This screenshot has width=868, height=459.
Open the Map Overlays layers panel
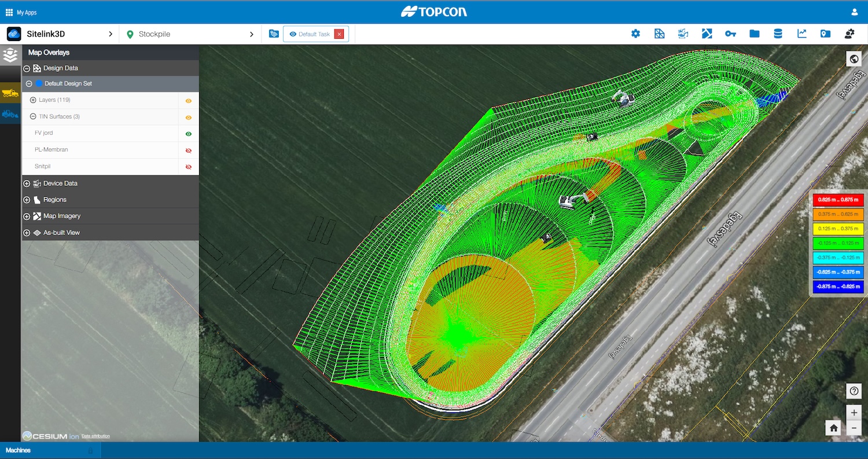pyautogui.click(x=10, y=56)
